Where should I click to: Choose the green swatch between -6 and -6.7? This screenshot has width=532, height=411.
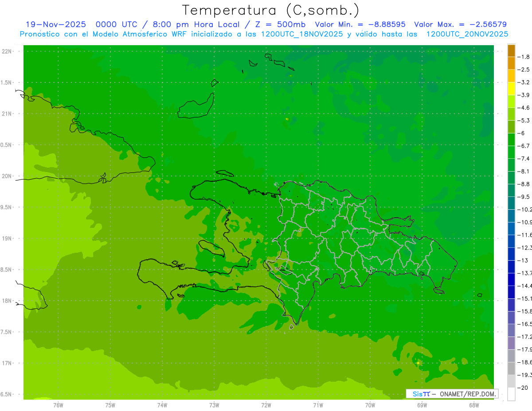(511, 139)
